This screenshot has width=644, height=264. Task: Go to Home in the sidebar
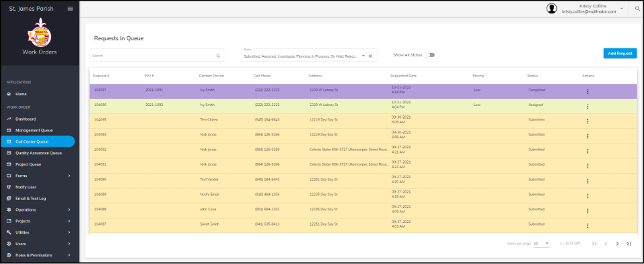click(21, 94)
